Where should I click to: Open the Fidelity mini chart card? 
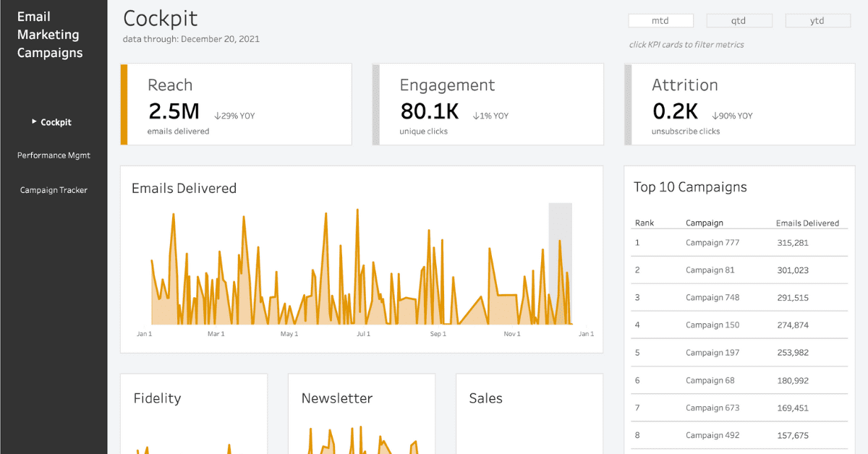tap(193, 414)
